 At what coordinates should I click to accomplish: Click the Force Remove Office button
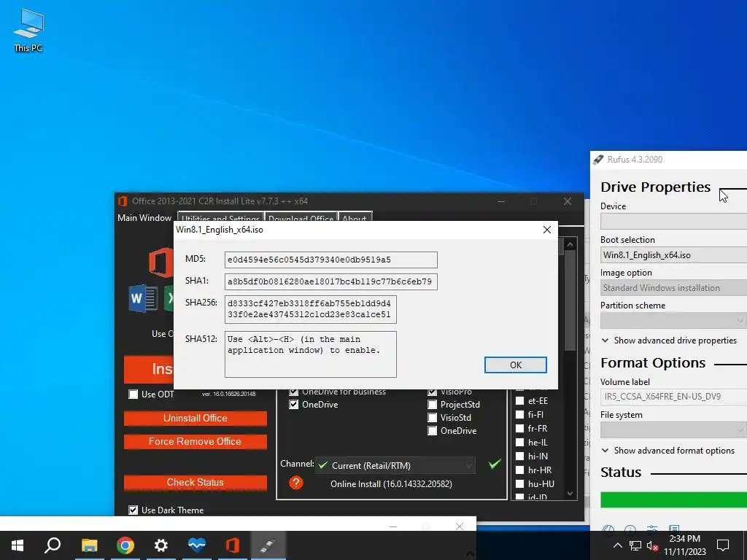tap(196, 441)
